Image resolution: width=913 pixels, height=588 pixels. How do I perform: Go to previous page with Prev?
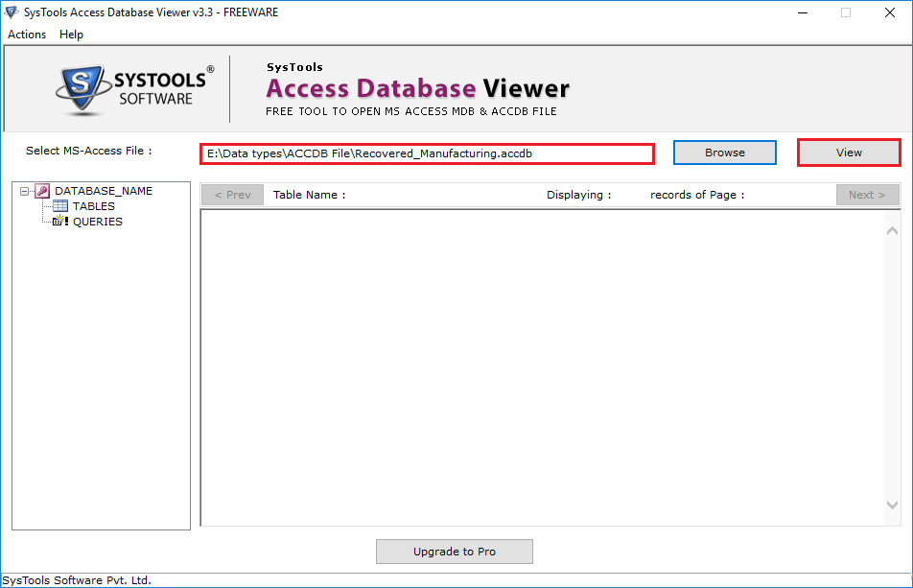pyautogui.click(x=232, y=195)
